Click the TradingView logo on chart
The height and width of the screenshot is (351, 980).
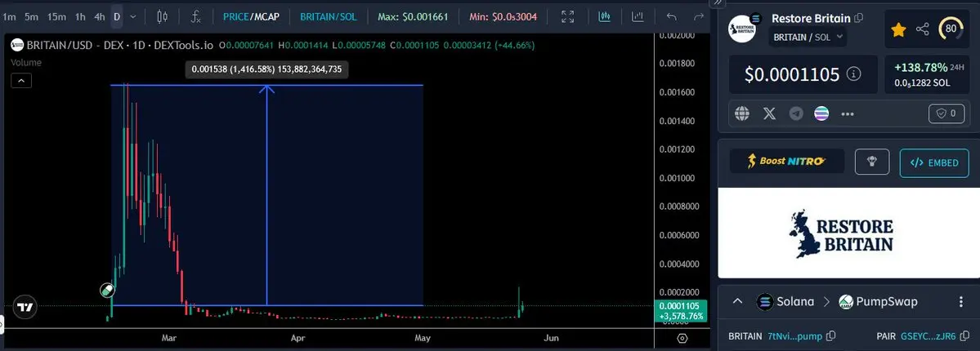(25, 307)
